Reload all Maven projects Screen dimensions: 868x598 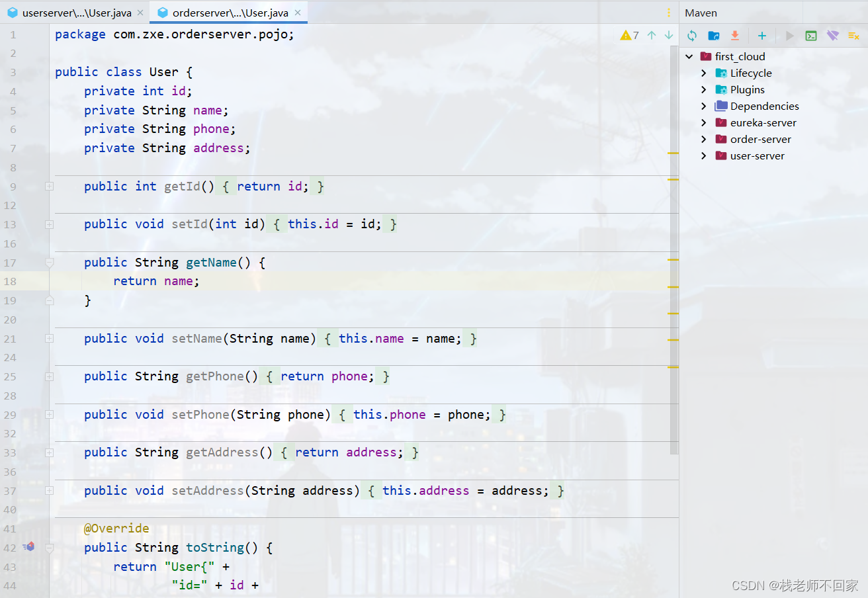(692, 36)
